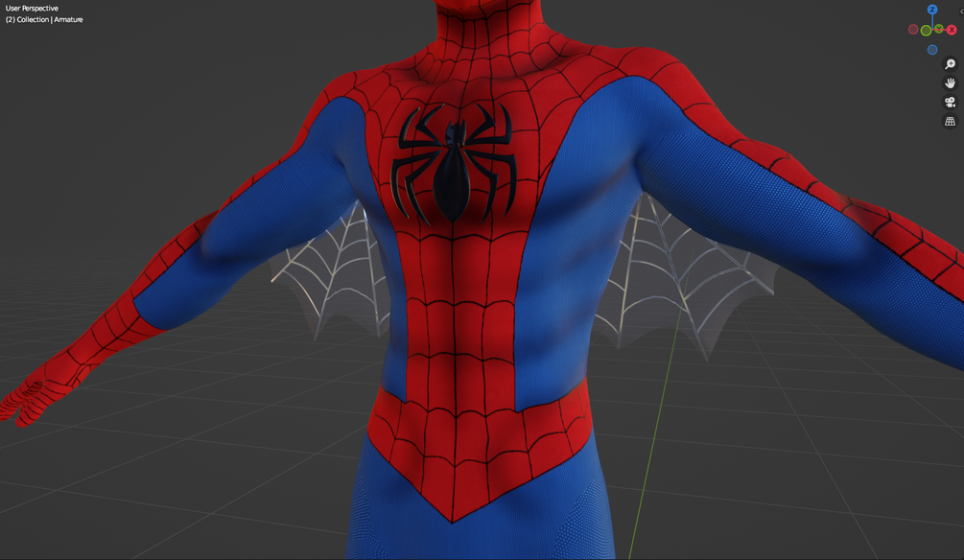Toggle perspective/orthographic grid button
This screenshot has height=560, width=964.
[x=950, y=121]
